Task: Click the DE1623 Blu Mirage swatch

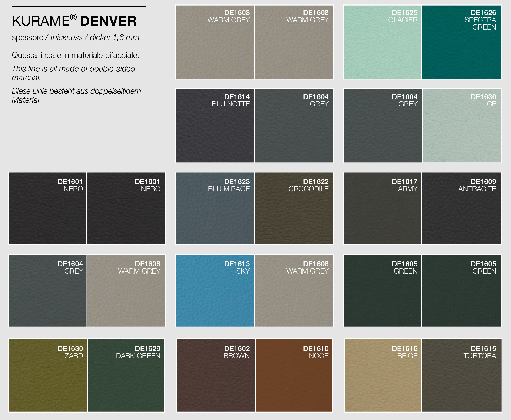Action: click(x=215, y=208)
